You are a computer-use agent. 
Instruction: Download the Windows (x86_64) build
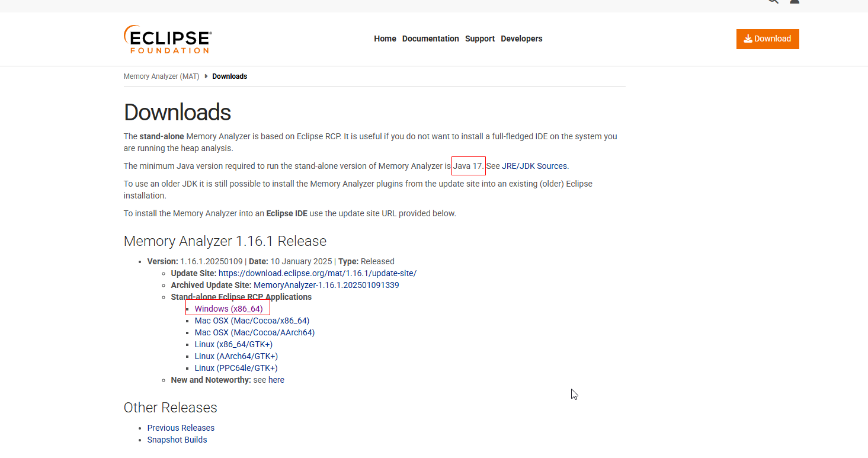[229, 309]
